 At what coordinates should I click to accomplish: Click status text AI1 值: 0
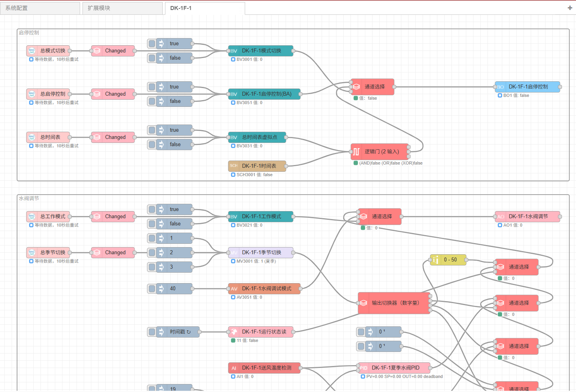pos(245,377)
